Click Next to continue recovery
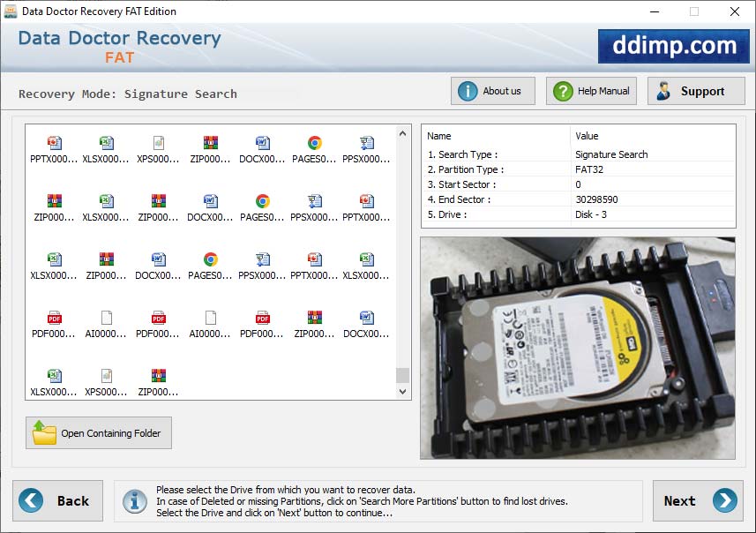The height and width of the screenshot is (533, 756). coord(697,500)
